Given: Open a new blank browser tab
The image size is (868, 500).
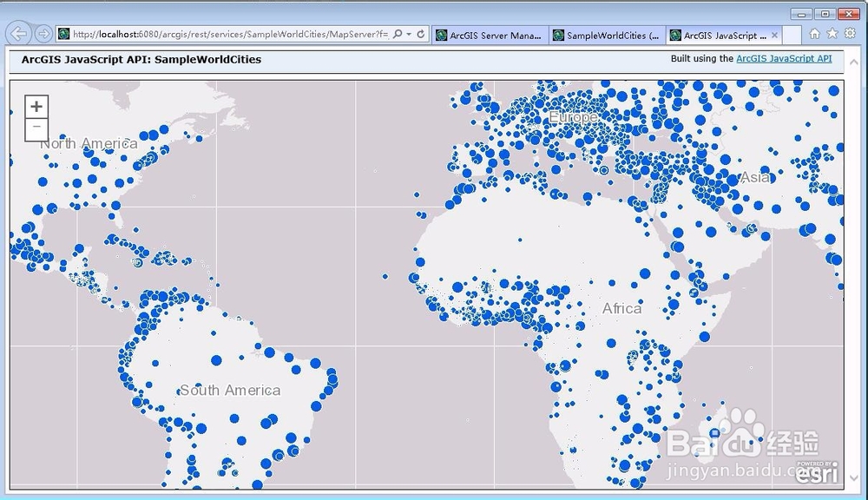Looking at the screenshot, I should 792,36.
